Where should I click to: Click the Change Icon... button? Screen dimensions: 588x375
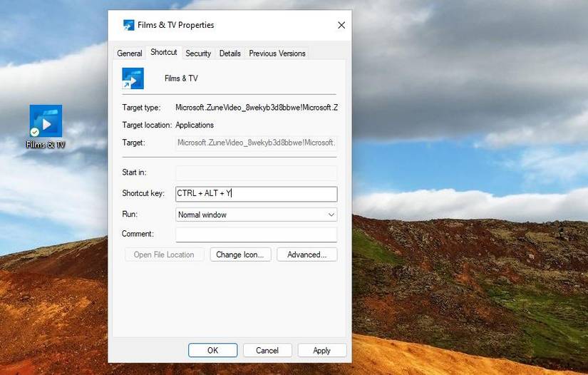coord(240,255)
